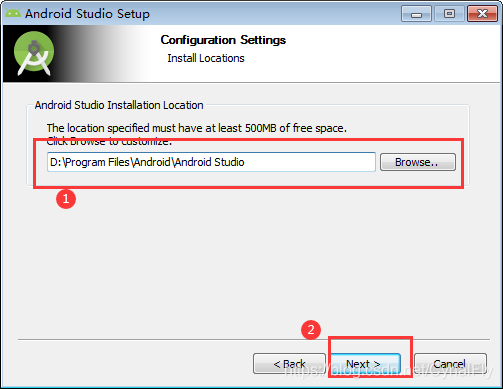Click the Android Studio logo in header
503x389 pixels.
tap(34, 53)
